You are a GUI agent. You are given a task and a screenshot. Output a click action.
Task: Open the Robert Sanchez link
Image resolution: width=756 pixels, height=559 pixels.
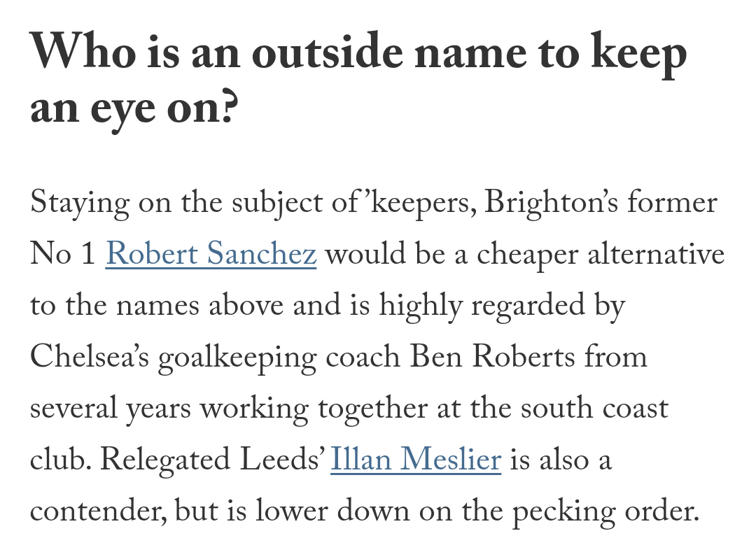(211, 253)
